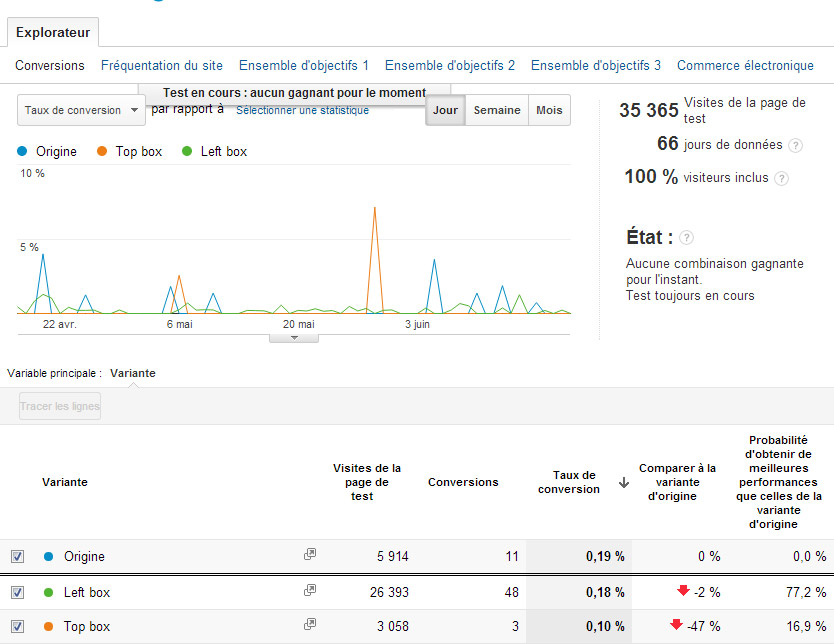Open Ensemble d'objectifs 2 tab
The height and width of the screenshot is (644, 834).
(450, 65)
